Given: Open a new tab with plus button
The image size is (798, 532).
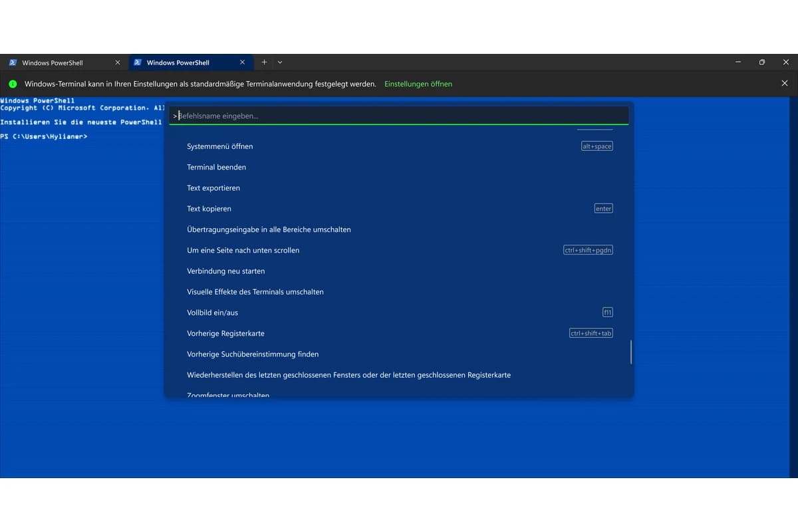Looking at the screenshot, I should click(x=264, y=62).
